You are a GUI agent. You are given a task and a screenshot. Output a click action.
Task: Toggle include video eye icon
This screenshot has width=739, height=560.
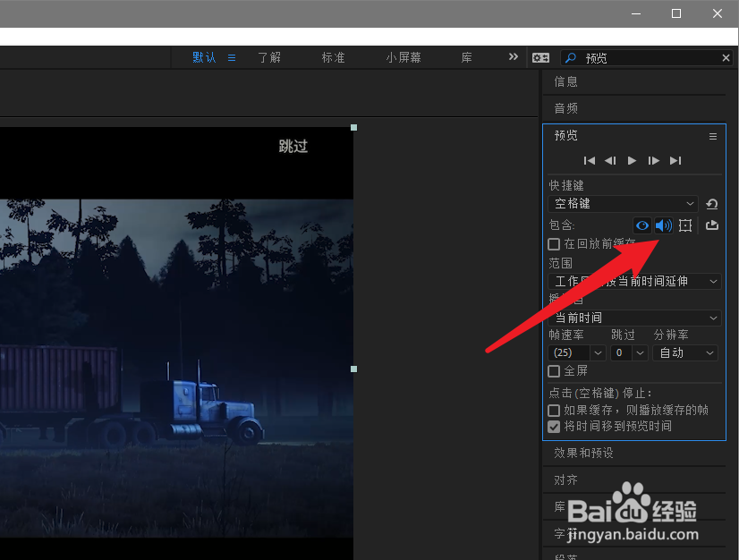coord(641,225)
